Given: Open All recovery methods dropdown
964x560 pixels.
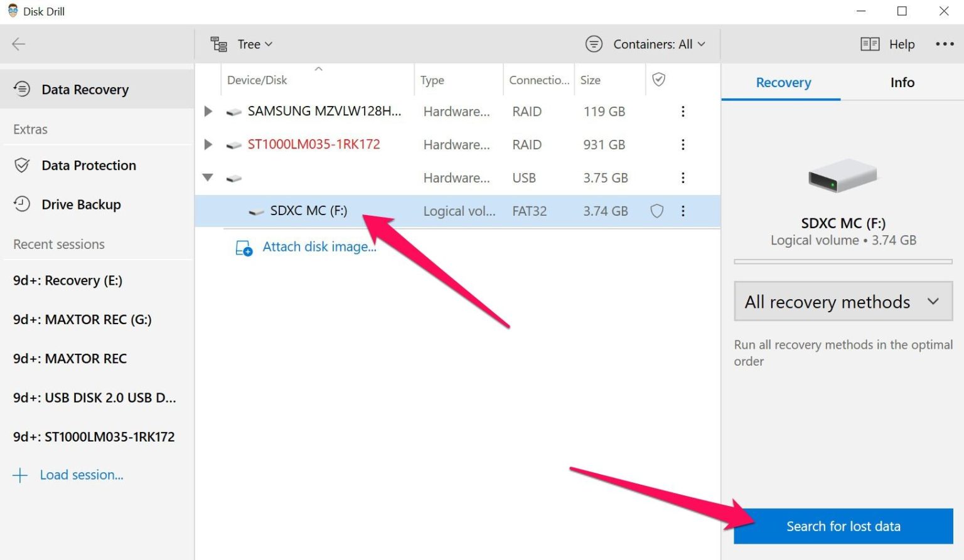Looking at the screenshot, I should point(843,302).
